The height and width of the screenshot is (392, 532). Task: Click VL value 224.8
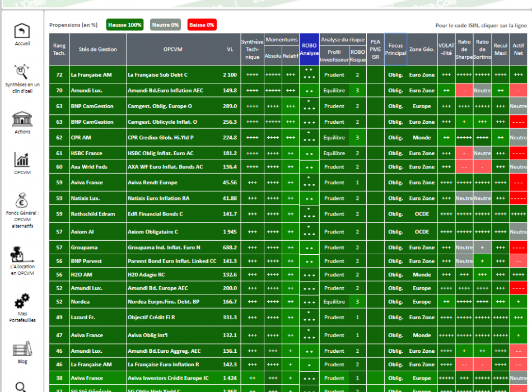[230, 137]
